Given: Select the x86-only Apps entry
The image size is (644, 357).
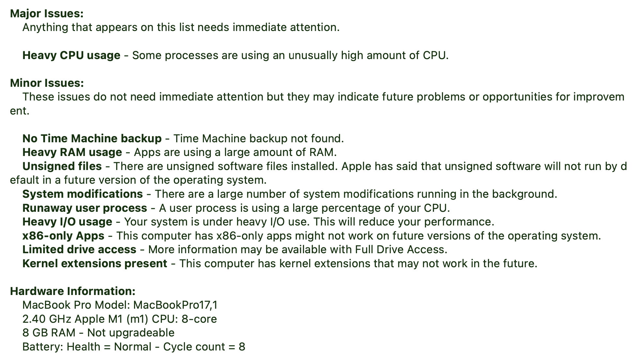Looking at the screenshot, I should 63,236.
